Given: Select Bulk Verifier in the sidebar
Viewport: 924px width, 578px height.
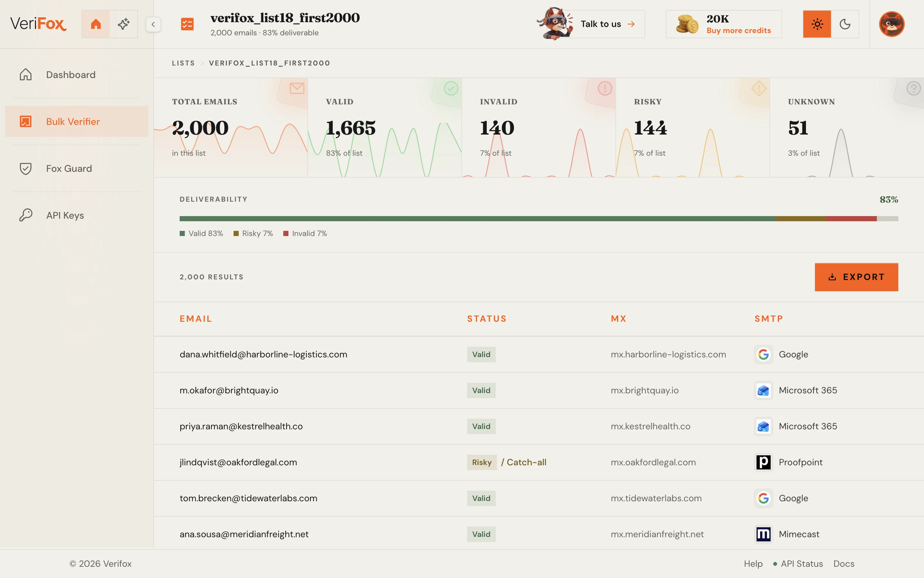Looking at the screenshot, I should (x=76, y=122).
